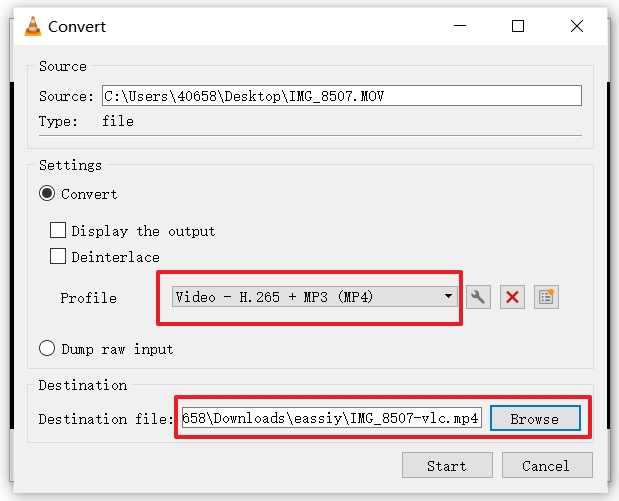Image resolution: width=619 pixels, height=501 pixels.
Task: Click the Source path field
Action: (341, 96)
